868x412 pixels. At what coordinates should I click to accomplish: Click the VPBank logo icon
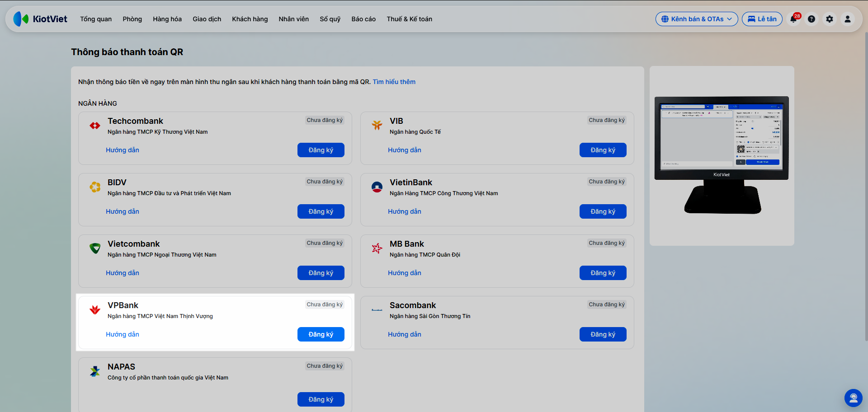pos(95,310)
